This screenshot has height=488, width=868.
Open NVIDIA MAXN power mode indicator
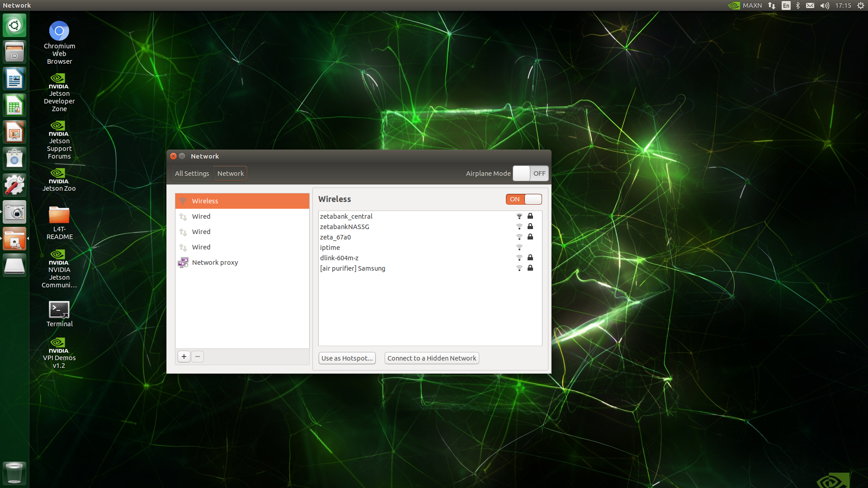coord(745,5)
